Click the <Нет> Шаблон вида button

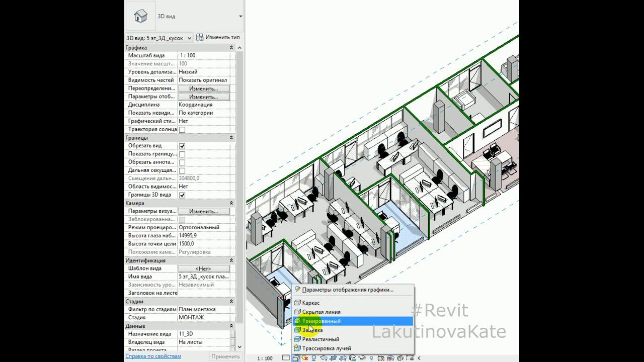tap(203, 269)
